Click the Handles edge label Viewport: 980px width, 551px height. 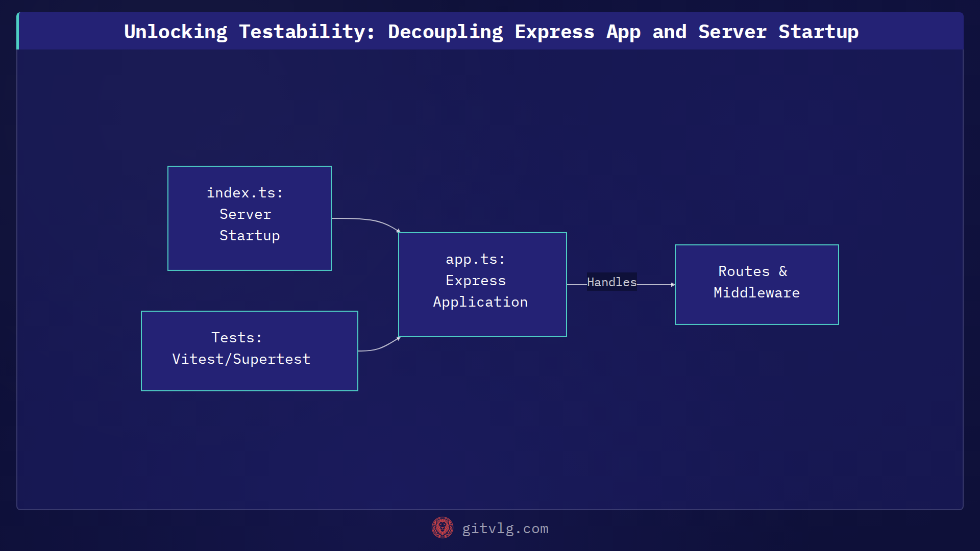pyautogui.click(x=611, y=282)
